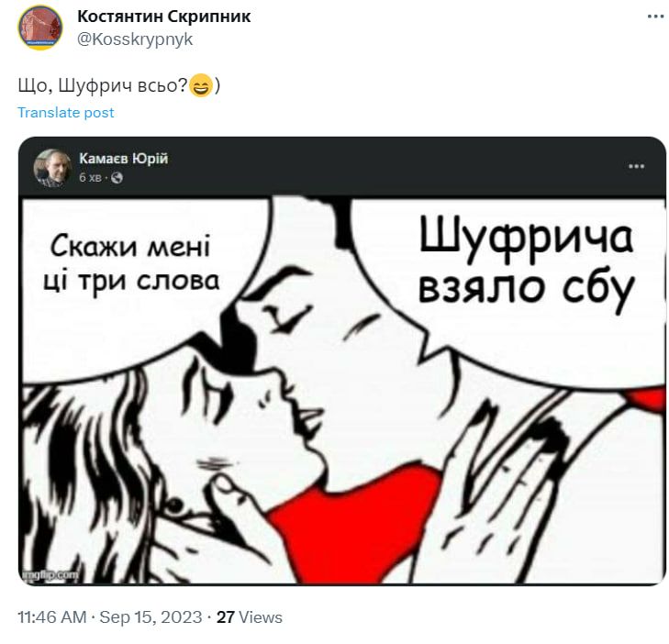Open the embedded post's three-dot options

636,166
